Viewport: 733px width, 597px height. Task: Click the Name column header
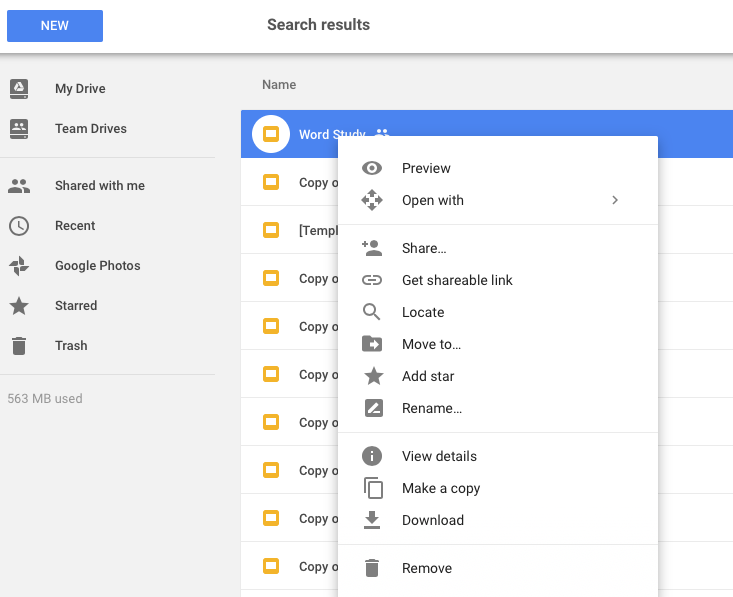tap(279, 85)
